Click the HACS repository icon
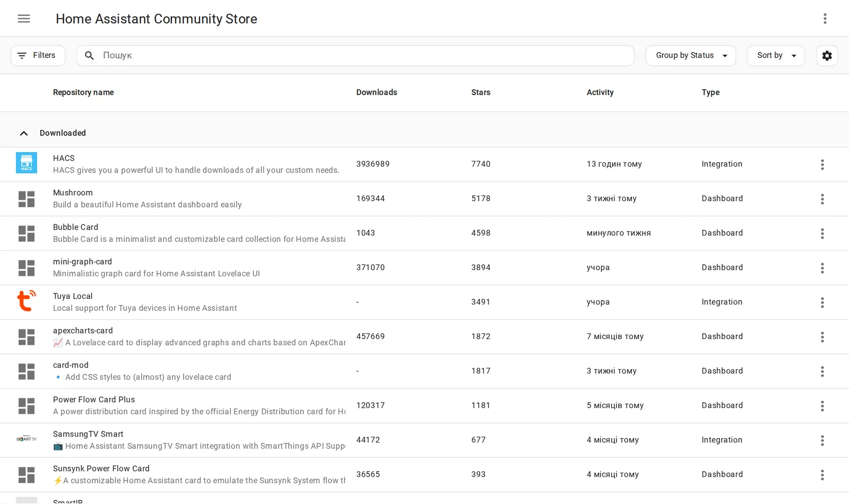 tap(27, 163)
